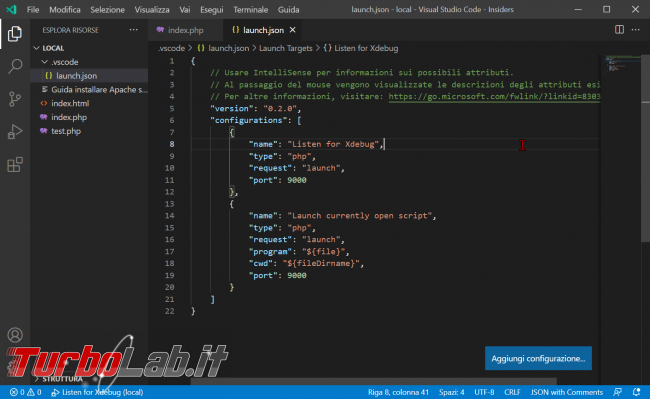This screenshot has height=399, width=650.
Task: Open the Visualizza menu
Action: 152,10
